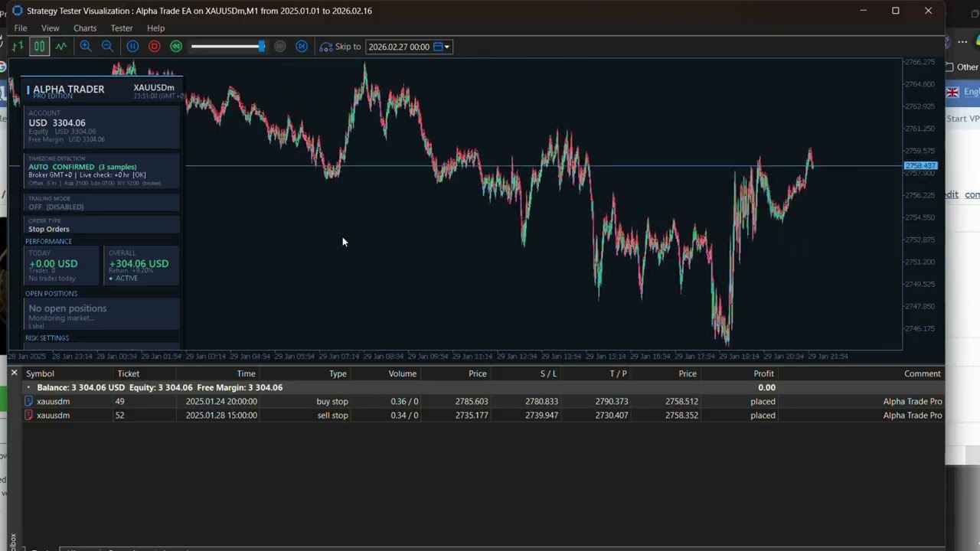This screenshot has height=551, width=980.
Task: Click the Skip to button
Action: pos(340,47)
